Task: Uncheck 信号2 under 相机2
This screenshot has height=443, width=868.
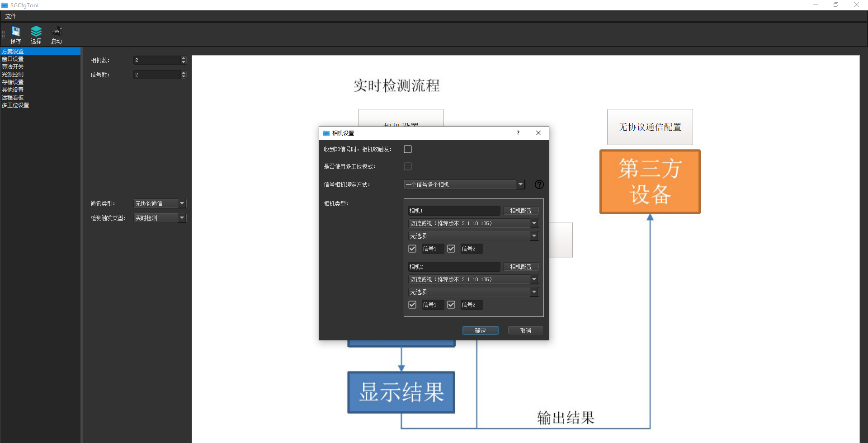Action: coord(451,304)
